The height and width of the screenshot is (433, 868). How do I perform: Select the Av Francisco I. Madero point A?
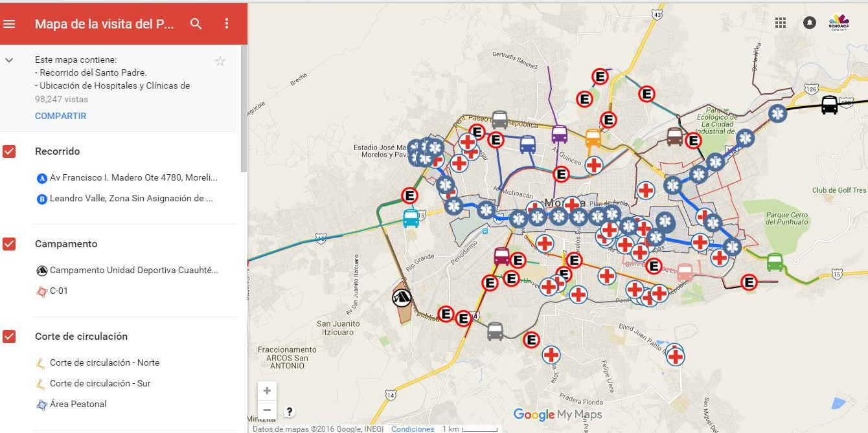point(133,178)
